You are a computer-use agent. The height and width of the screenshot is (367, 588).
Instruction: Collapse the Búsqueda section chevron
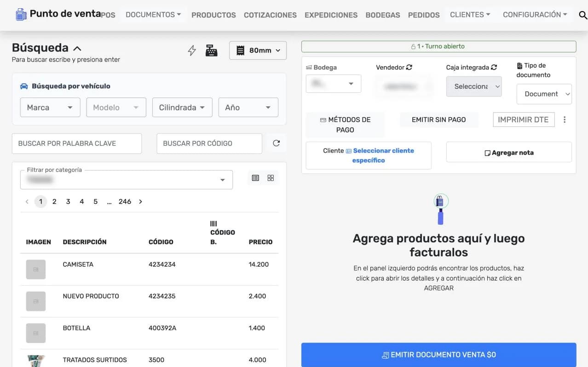tap(77, 48)
